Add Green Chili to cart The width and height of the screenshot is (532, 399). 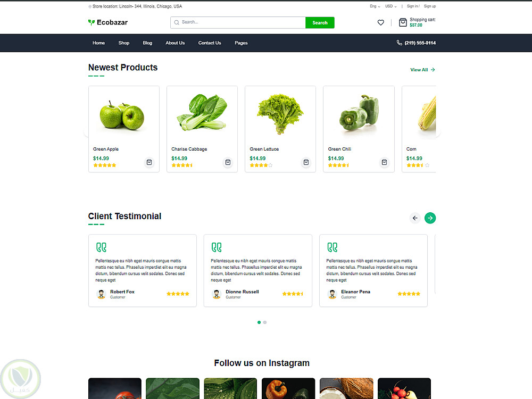[385, 162]
